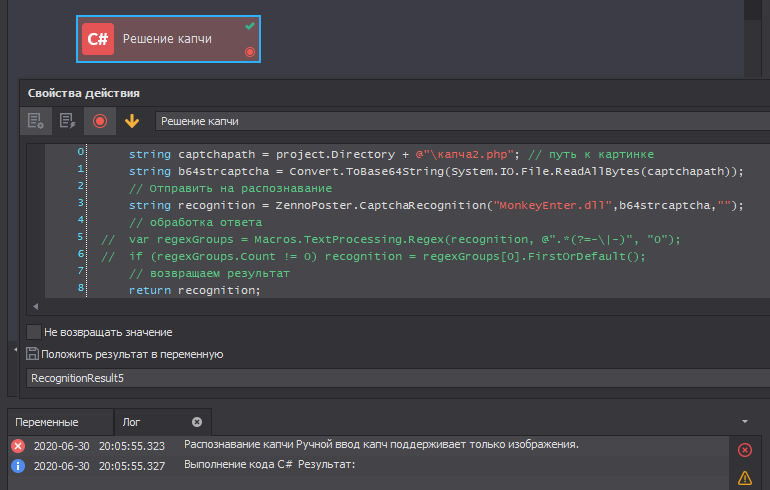Click the red error icon of first log entry
This screenshot has height=490, width=770.
coord(18,446)
